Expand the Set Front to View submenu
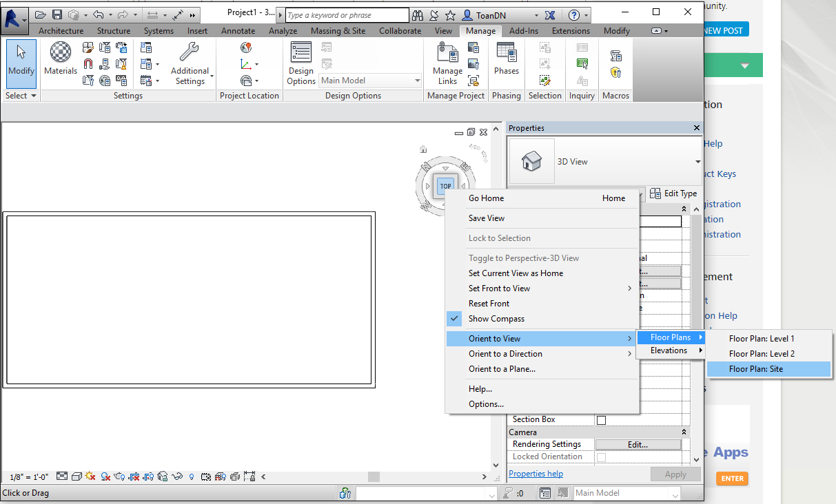 pyautogui.click(x=543, y=288)
